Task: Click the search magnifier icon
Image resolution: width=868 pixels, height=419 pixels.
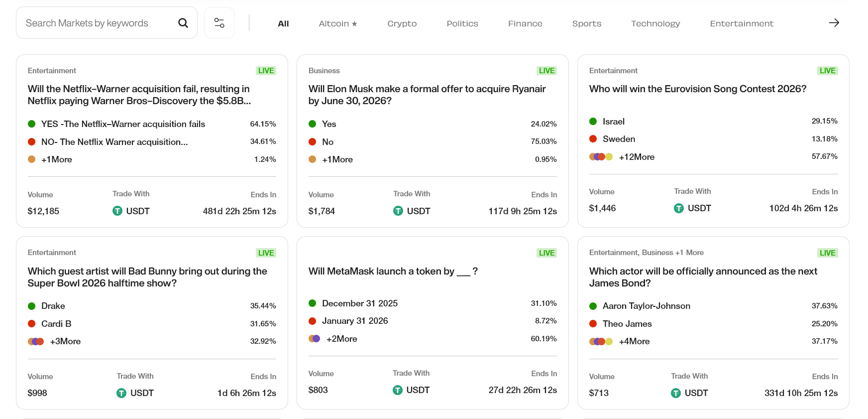Action: [183, 22]
